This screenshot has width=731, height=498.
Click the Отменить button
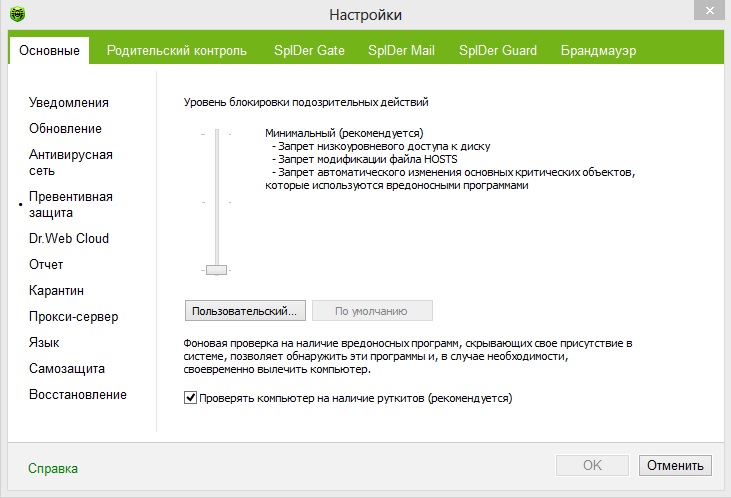[x=675, y=465]
